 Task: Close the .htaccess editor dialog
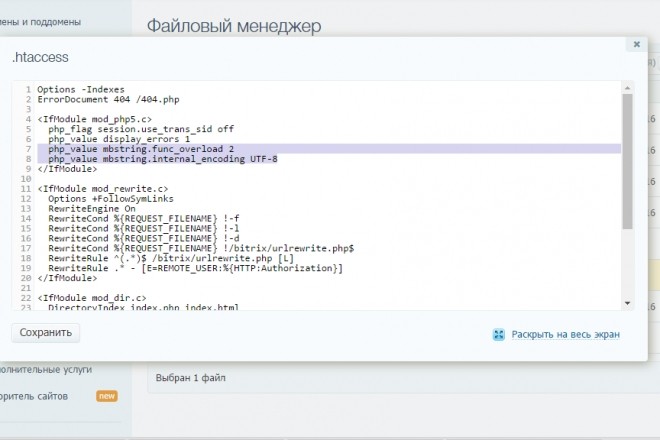(x=636, y=44)
